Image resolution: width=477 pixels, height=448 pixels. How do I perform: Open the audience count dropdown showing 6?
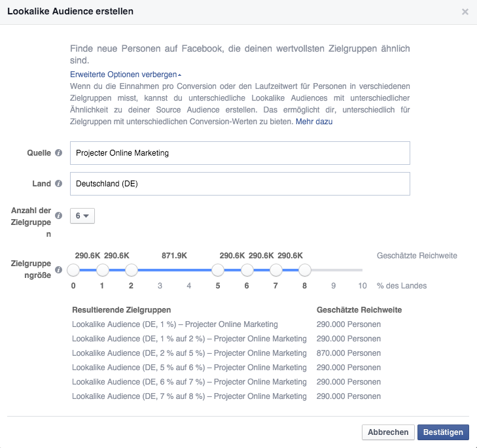82,216
